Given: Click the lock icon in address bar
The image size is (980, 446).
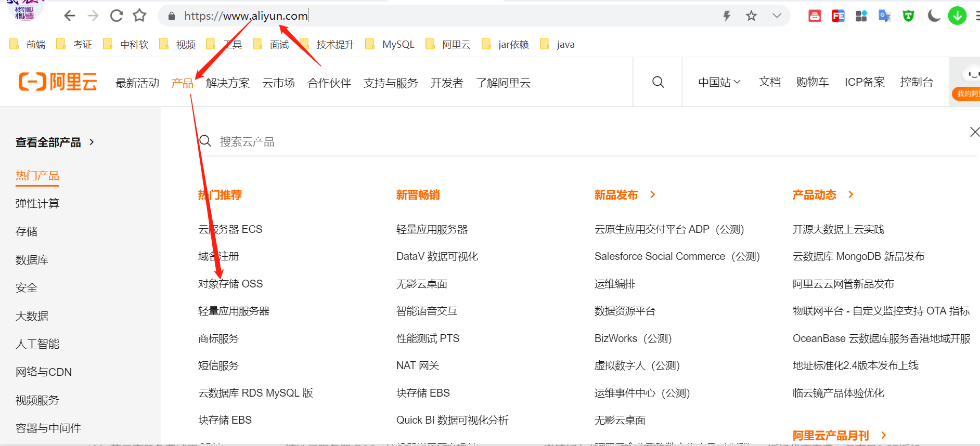Looking at the screenshot, I should click(172, 16).
